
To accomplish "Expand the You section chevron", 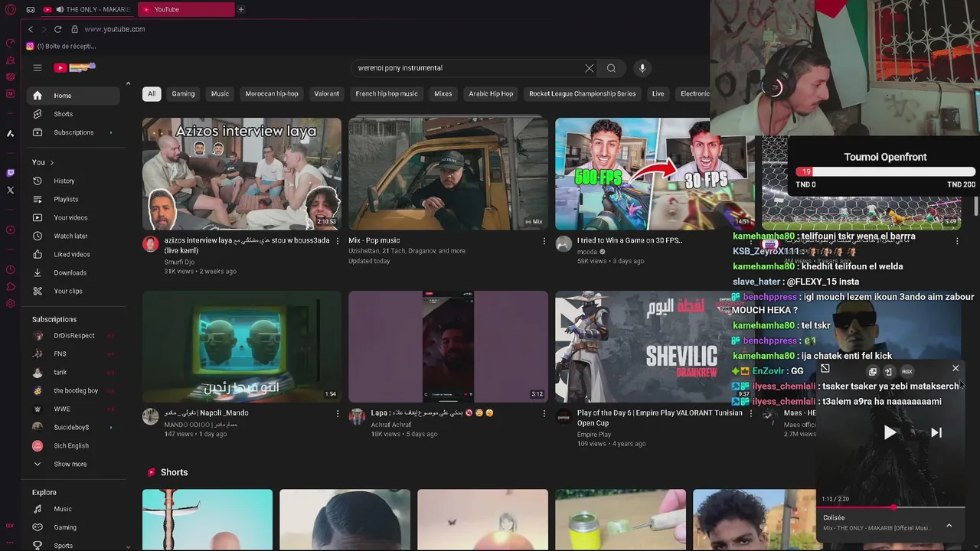I will tap(52, 162).
